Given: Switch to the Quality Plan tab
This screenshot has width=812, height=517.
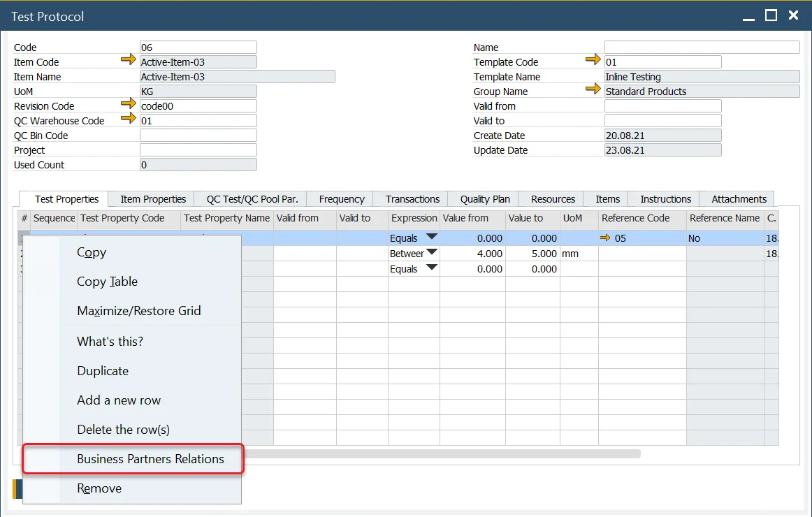Looking at the screenshot, I should tap(485, 199).
